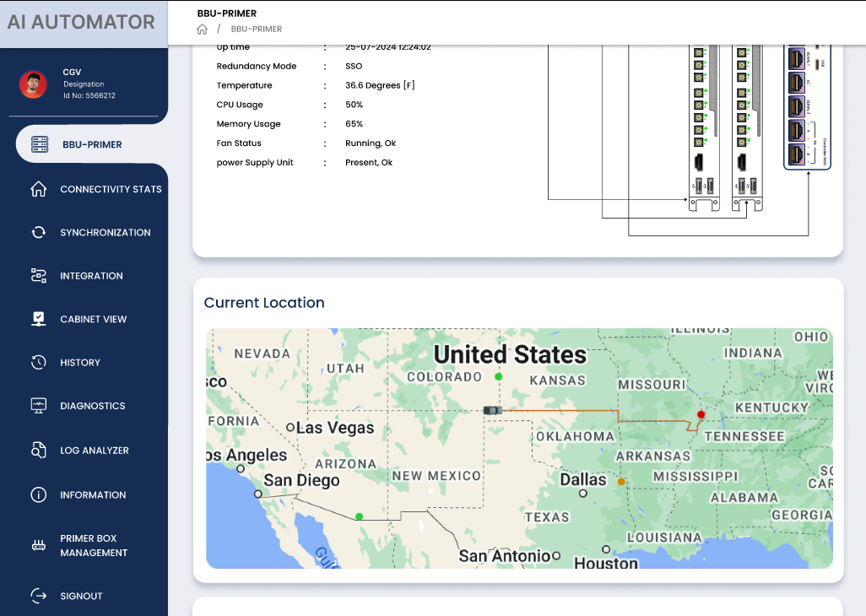The image size is (866, 616).
Task: Click the orange marker near Arkansas
Action: [621, 482]
